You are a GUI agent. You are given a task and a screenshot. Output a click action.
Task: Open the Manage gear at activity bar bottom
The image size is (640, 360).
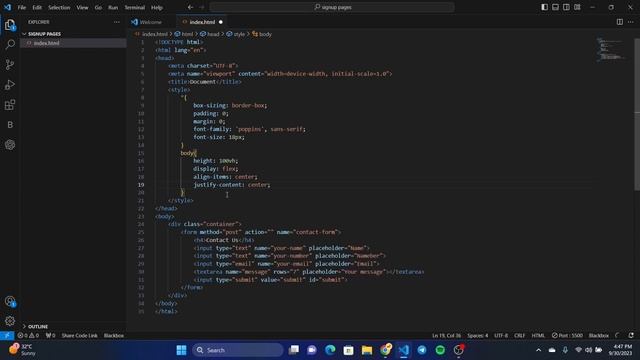[10, 321]
